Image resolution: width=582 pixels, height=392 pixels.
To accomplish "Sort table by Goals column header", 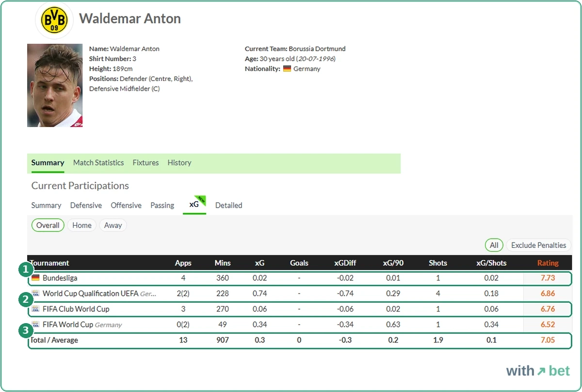I will coord(299,263).
